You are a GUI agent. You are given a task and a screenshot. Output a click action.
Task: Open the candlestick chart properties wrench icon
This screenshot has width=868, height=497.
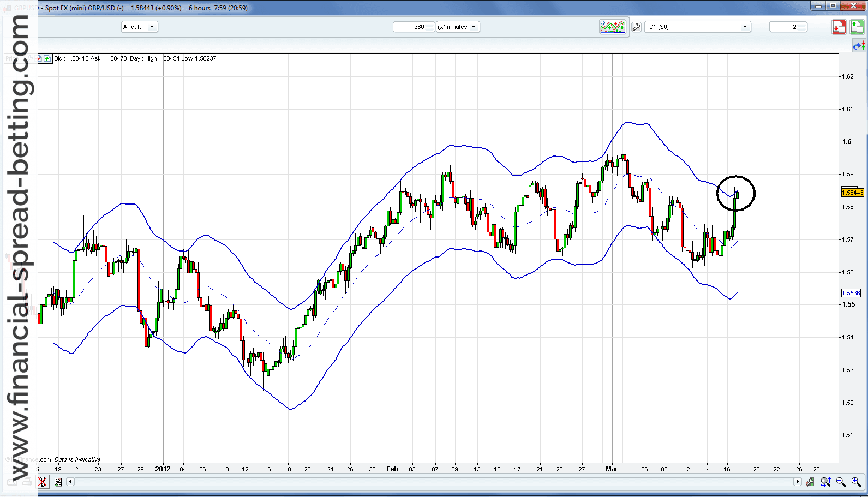pyautogui.click(x=810, y=482)
